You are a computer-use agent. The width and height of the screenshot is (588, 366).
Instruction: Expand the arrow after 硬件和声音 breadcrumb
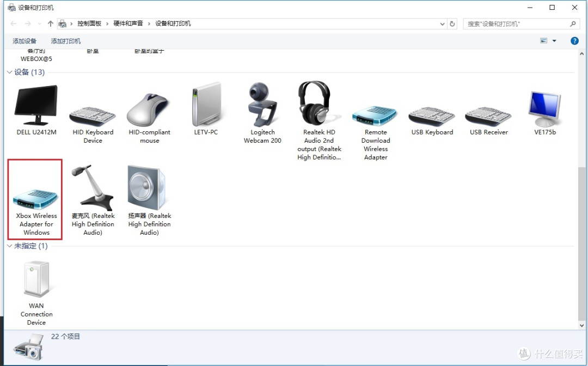click(x=149, y=23)
